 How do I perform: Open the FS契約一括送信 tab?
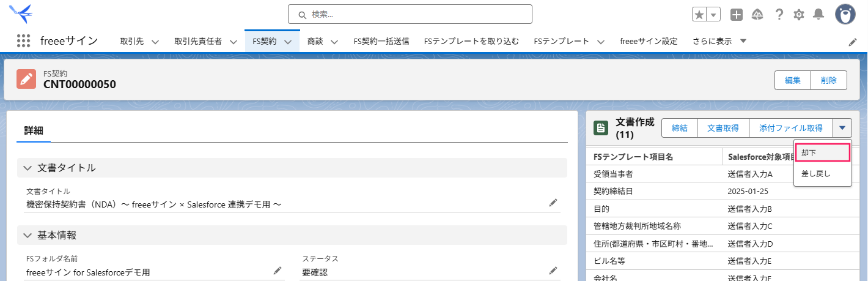click(381, 41)
